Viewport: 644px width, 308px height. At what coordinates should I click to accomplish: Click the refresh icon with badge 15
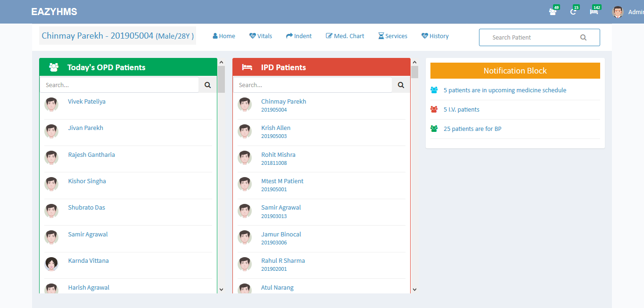[x=573, y=12]
